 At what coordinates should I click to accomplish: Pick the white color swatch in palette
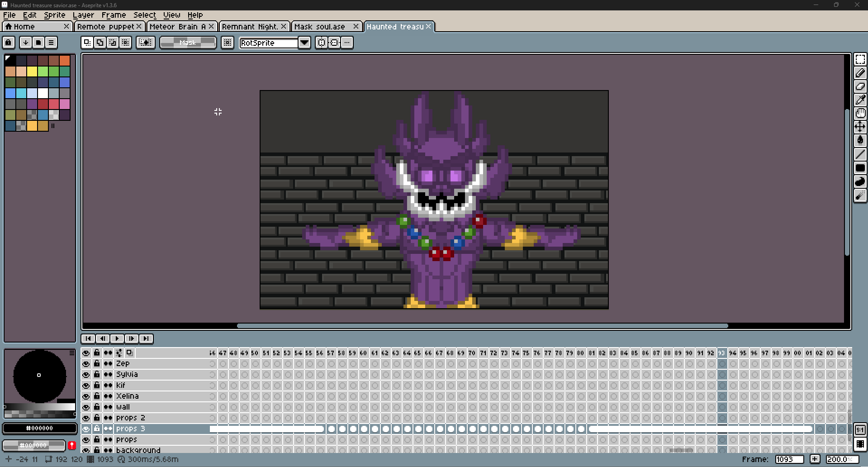click(43, 93)
